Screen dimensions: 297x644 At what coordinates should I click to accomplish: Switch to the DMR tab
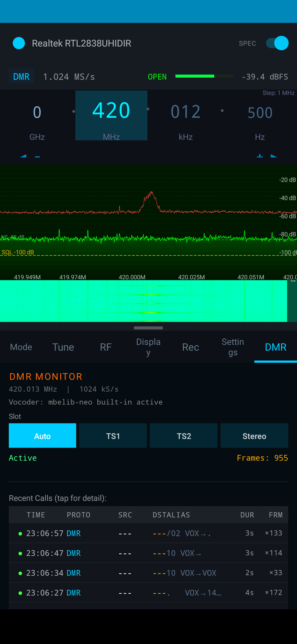[276, 347]
